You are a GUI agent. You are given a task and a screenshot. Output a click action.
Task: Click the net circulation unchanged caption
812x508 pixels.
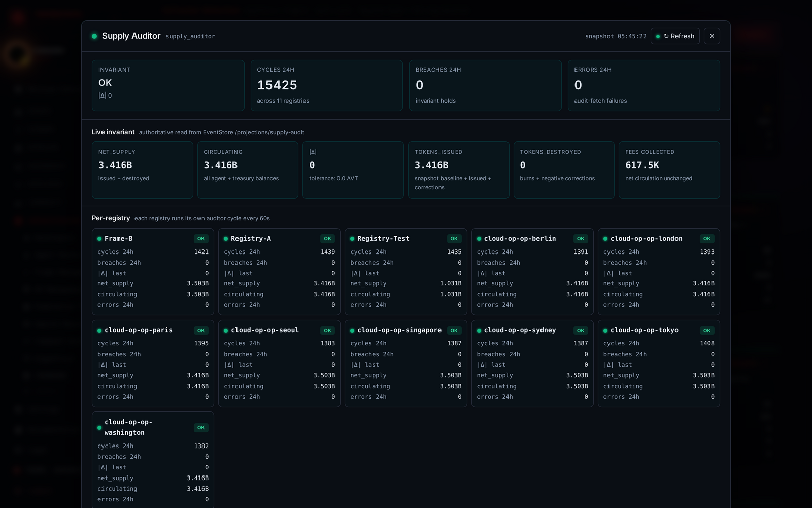point(659,179)
